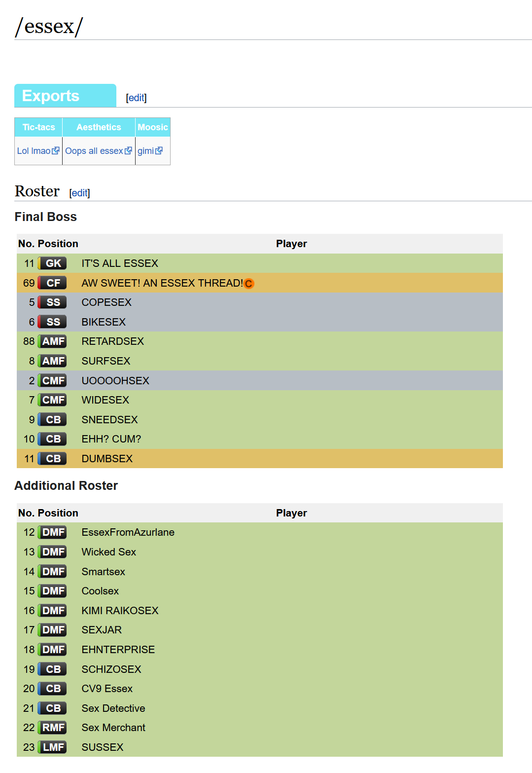This screenshot has height=773, width=532.
Task: Click the LMF badge next to SUSSEX
Action: click(52, 747)
